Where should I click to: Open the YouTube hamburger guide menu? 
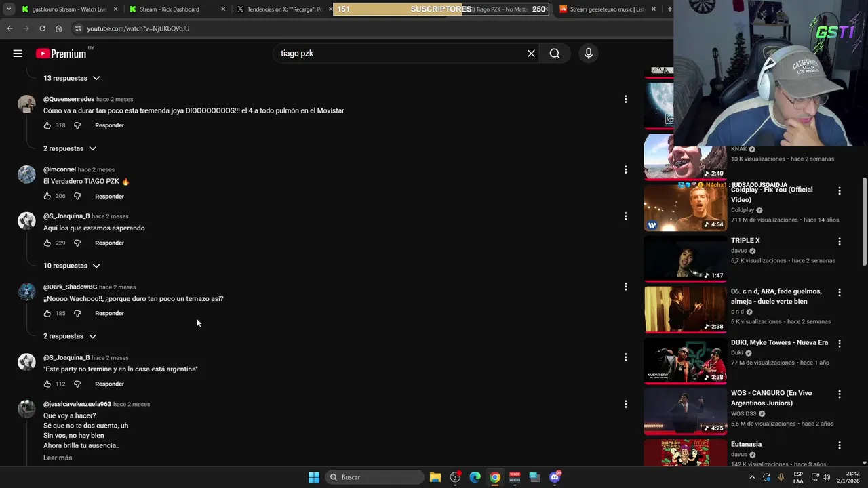pos(18,54)
